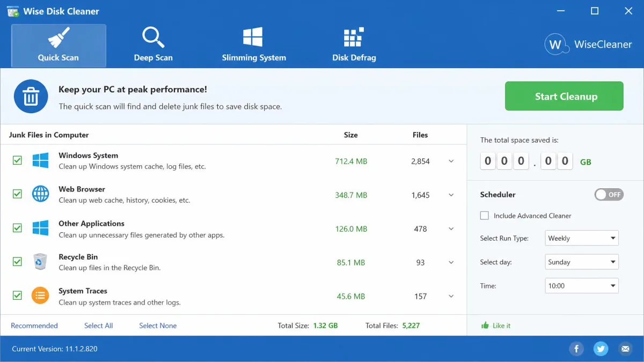This screenshot has height=362, width=644.
Task: Uncheck the System Traces checkbox
Action: coord(17,295)
